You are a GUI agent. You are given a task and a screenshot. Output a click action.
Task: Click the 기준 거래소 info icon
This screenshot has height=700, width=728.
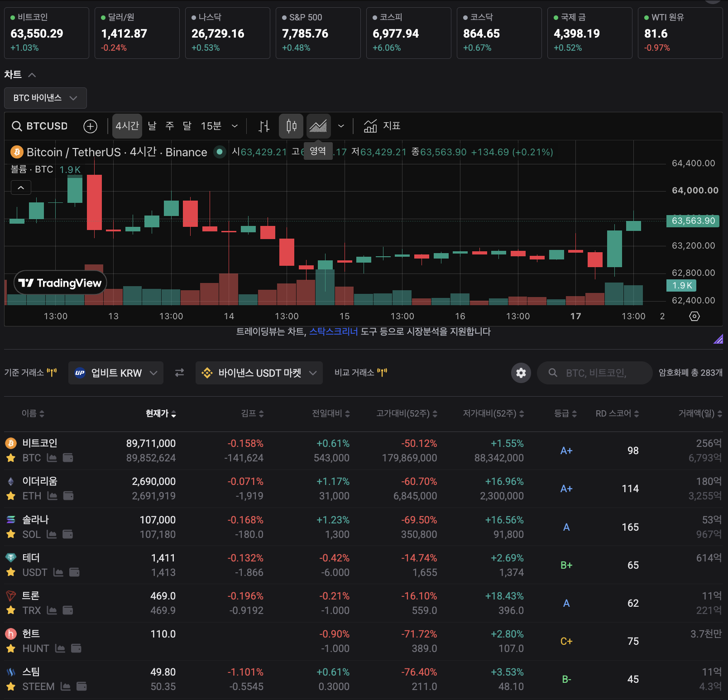coord(52,373)
